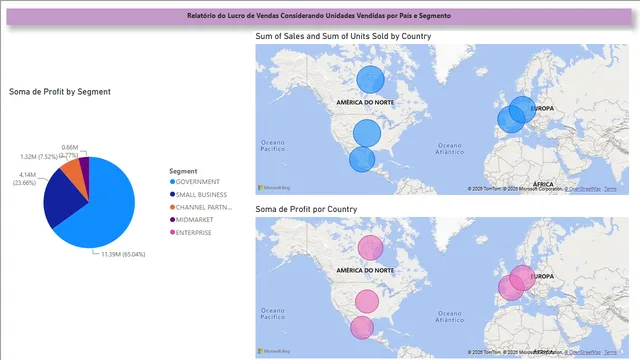Image resolution: width=640 pixels, height=360 pixels.
Task: Click the Oceano Pacífico label on the profit map
Action: [273, 313]
